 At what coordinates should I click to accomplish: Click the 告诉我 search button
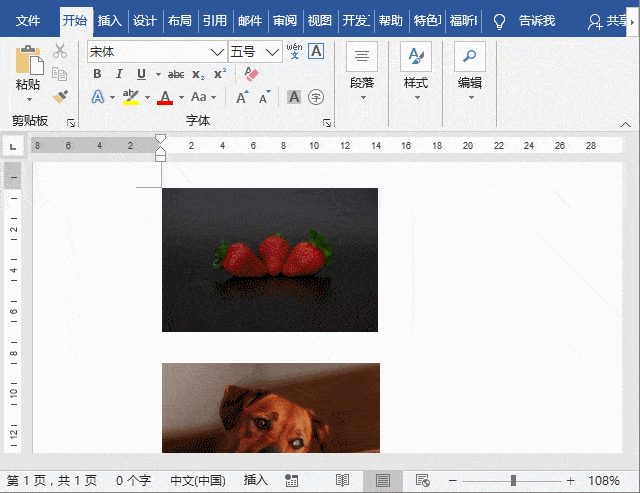[536, 21]
